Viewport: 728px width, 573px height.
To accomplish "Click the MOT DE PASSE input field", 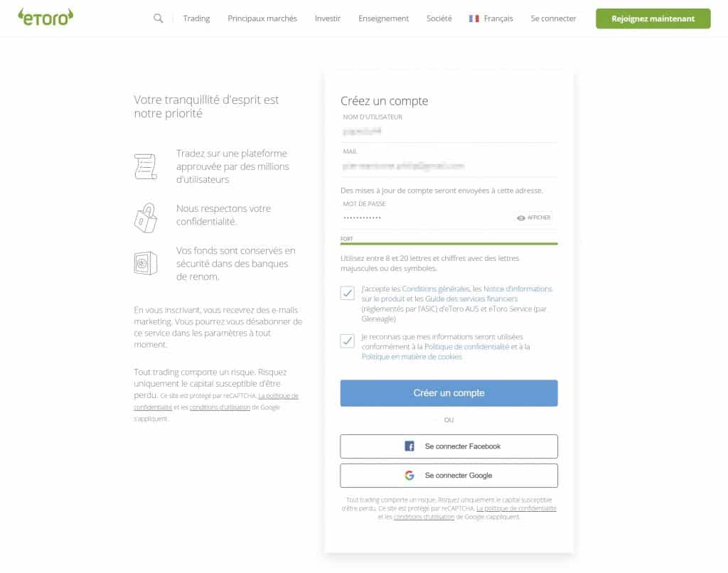I will pyautogui.click(x=427, y=218).
